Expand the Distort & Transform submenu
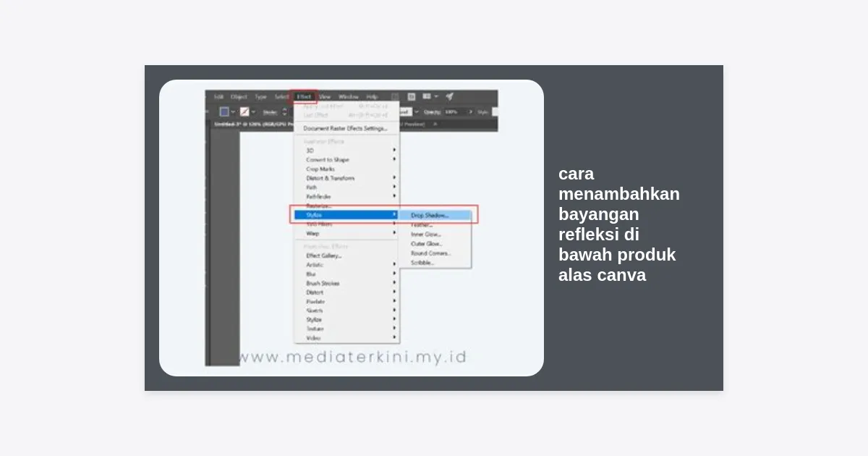Viewport: 868px width, 456px height. [331, 178]
